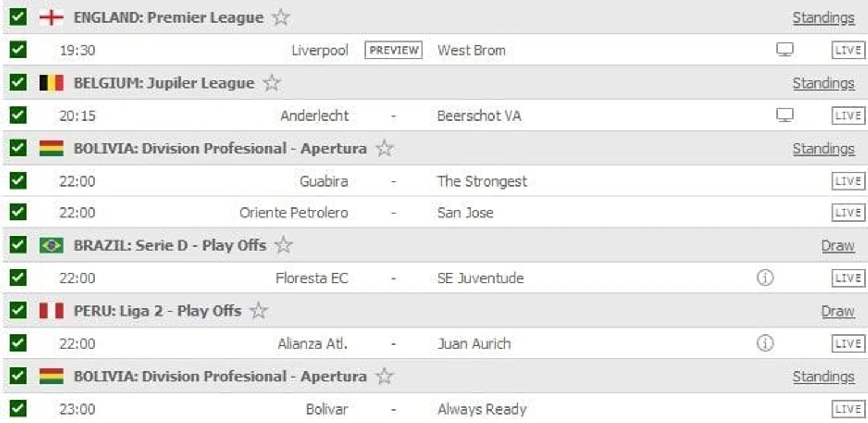Uncheck the ENGLAND Premier League header checkbox
868x423 pixels.
pyautogui.click(x=18, y=17)
